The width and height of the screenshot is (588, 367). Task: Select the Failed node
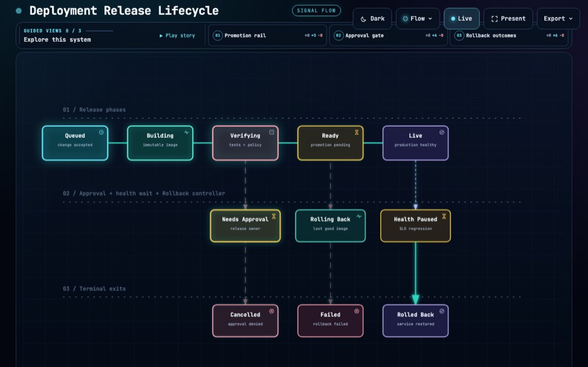tap(331, 321)
